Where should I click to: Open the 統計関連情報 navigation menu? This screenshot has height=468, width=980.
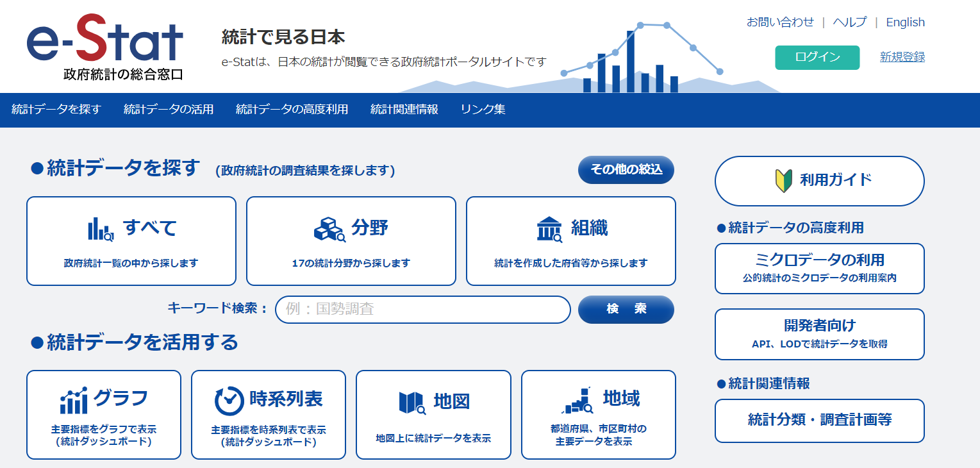point(404,110)
